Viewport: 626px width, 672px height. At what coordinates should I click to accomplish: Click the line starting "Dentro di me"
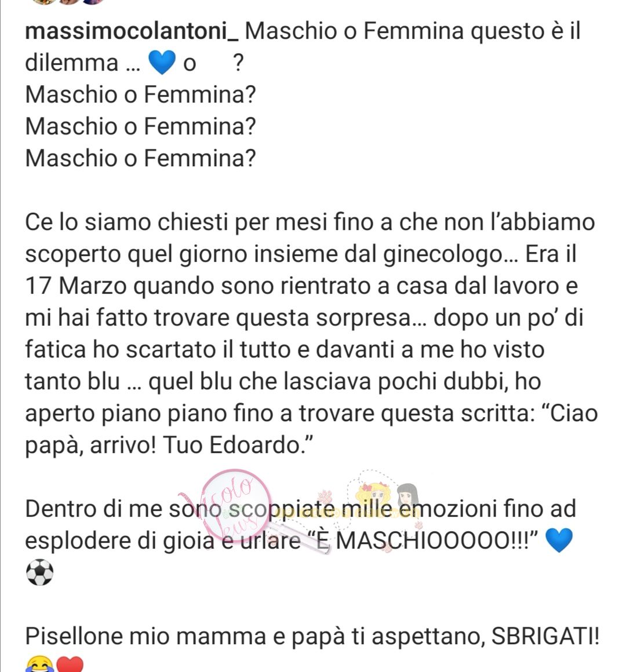(x=301, y=509)
